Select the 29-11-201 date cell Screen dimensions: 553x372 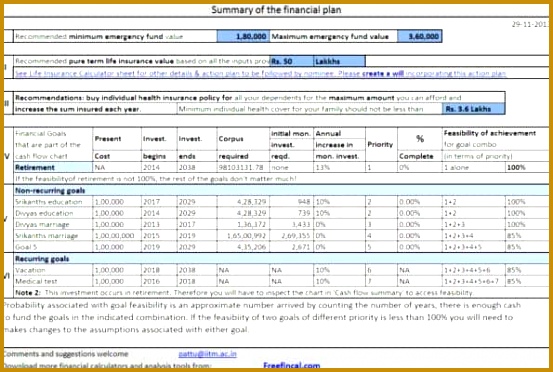click(x=530, y=24)
